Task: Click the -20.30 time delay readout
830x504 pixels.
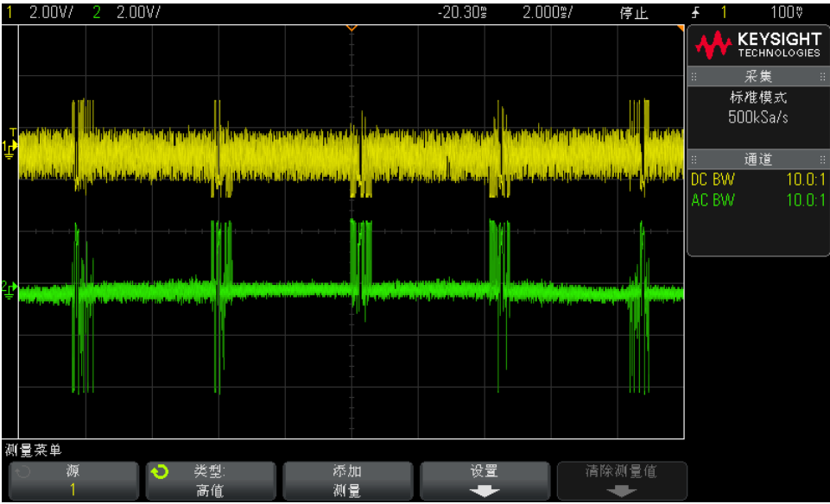Action: [x=462, y=12]
